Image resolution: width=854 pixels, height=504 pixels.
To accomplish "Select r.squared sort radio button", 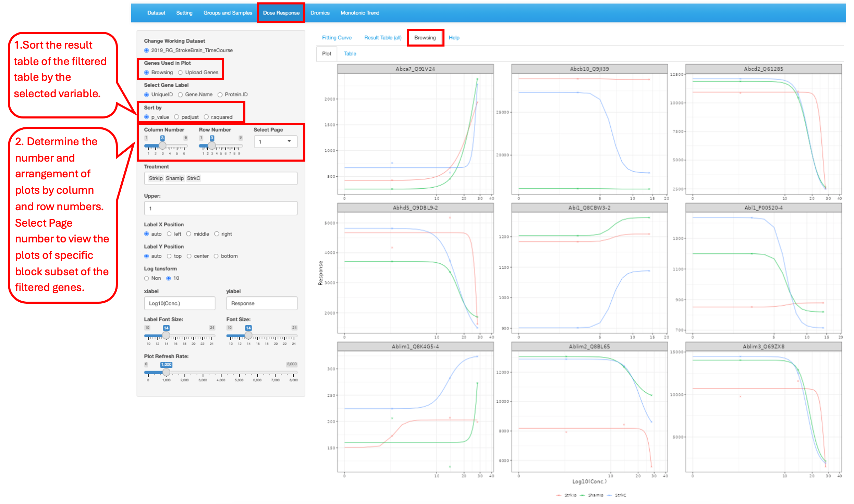I will (x=206, y=117).
